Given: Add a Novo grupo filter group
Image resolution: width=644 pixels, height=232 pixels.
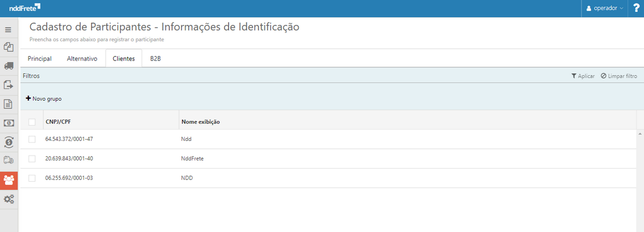Looking at the screenshot, I should pos(44,98).
